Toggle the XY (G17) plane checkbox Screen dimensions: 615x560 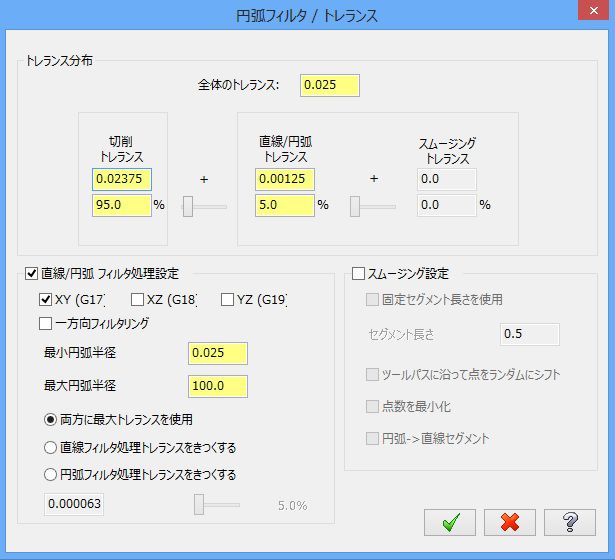(x=45, y=300)
